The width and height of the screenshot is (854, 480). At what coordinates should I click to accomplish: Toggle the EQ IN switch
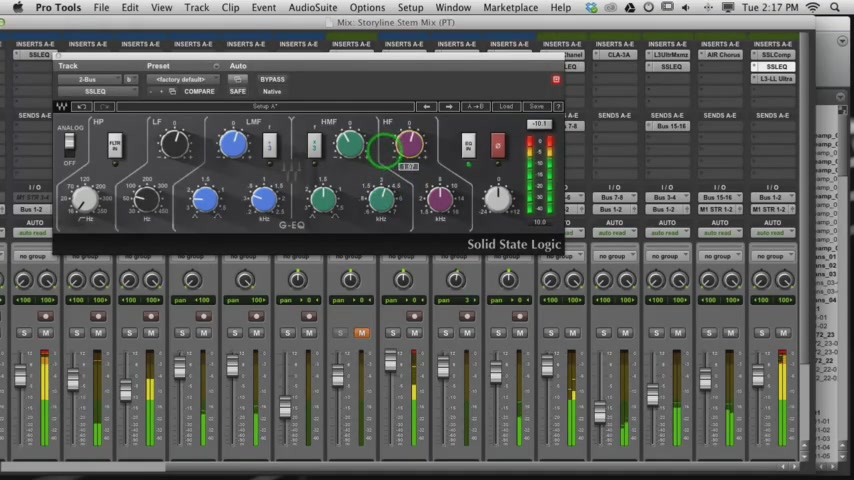click(468, 146)
